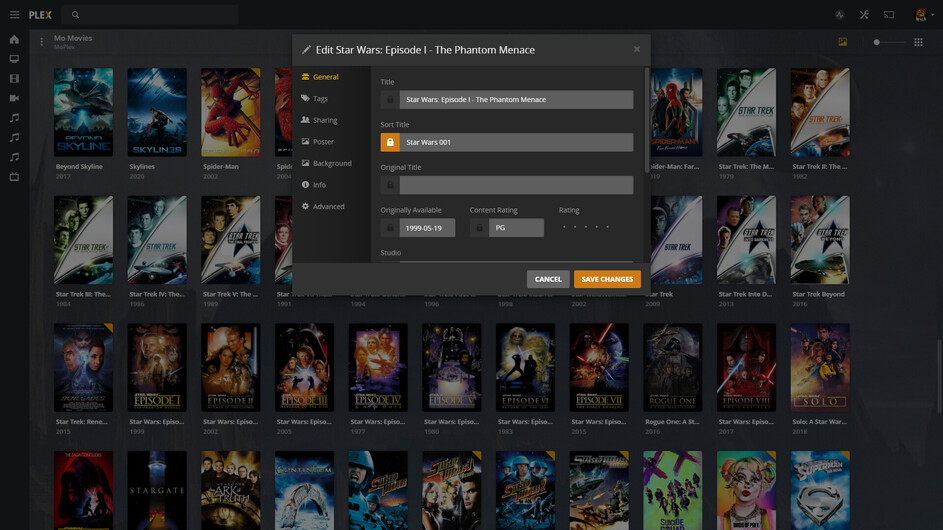
Task: Open the Solo poster
Action: pyautogui.click(x=820, y=368)
